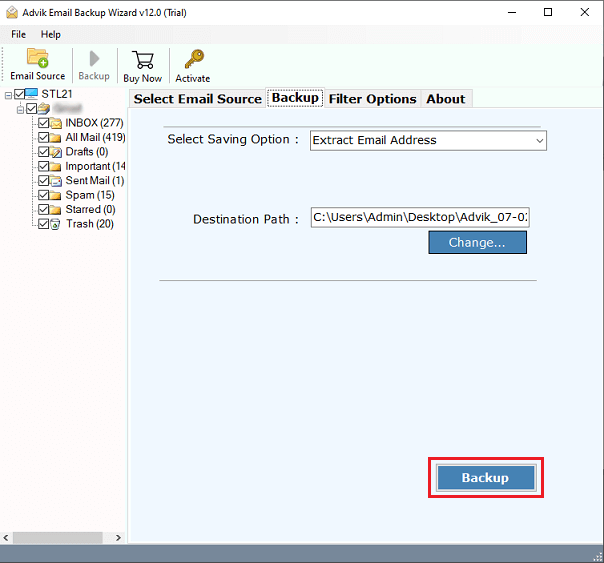The image size is (604, 563).
Task: Uncheck the All Mail (419) checkbox
Action: [44, 137]
